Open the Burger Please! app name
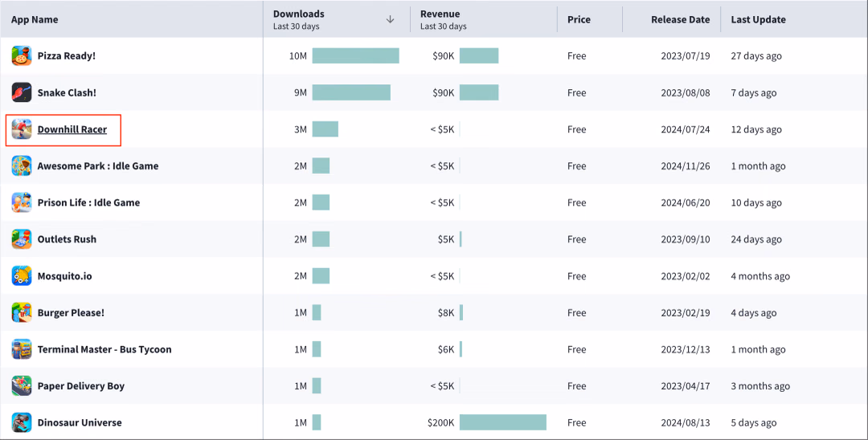This screenshot has height=440, width=868. point(71,312)
